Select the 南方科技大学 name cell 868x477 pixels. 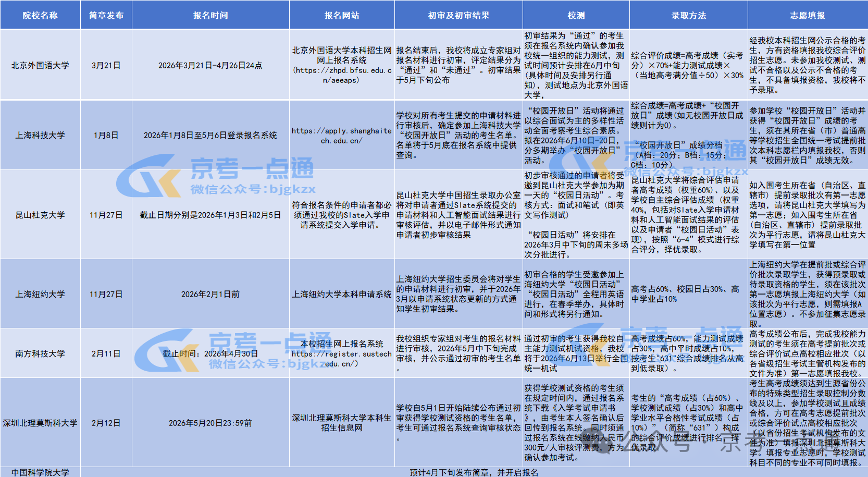point(40,353)
